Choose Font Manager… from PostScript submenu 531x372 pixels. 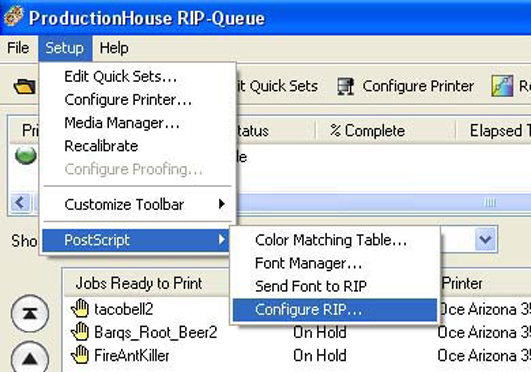(x=308, y=263)
